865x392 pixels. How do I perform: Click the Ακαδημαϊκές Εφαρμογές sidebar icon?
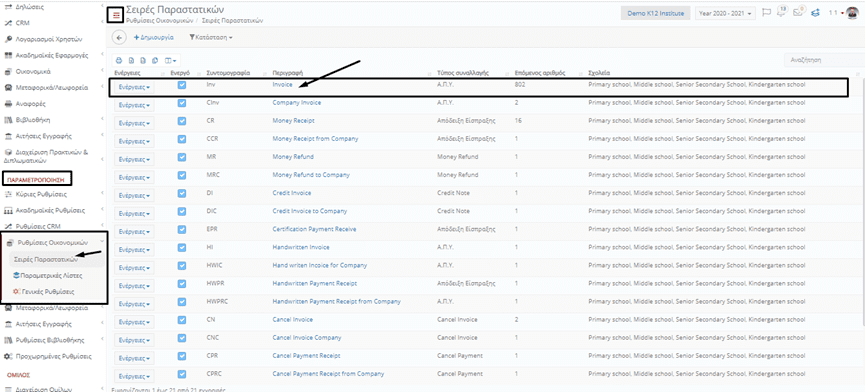tap(8, 55)
